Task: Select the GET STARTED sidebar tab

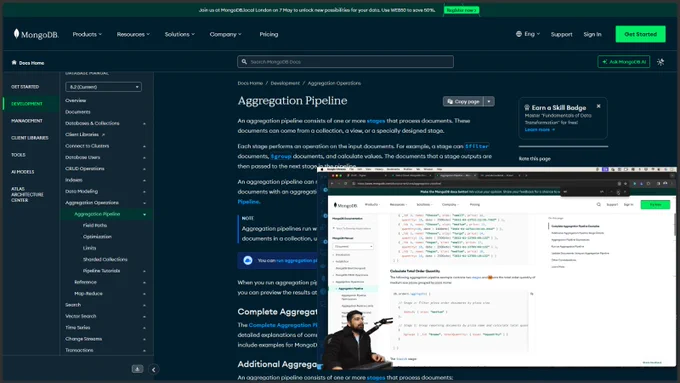Action: (x=25, y=87)
